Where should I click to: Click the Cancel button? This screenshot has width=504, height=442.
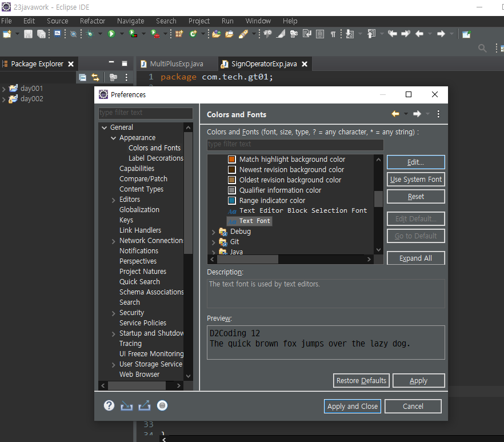[x=413, y=407]
